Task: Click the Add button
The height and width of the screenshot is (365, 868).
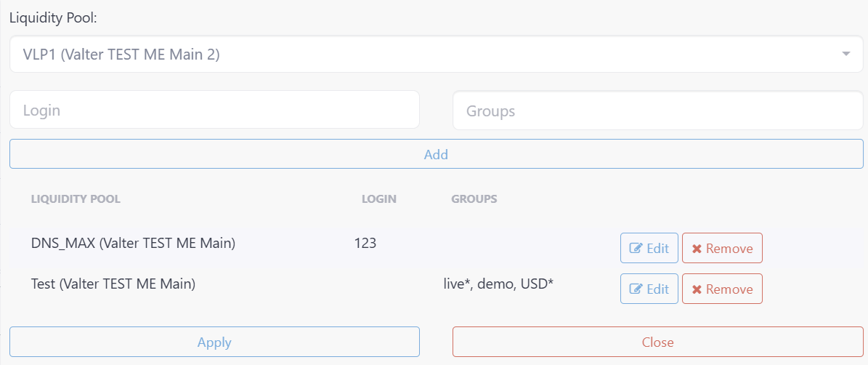Action: click(437, 154)
